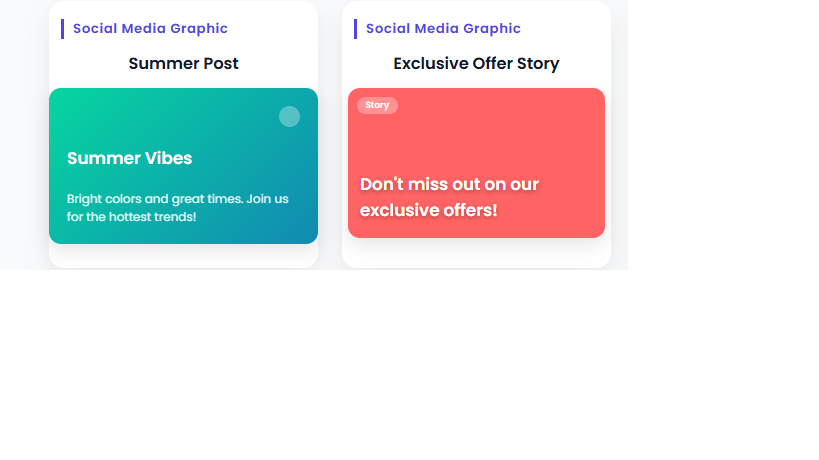The height and width of the screenshot is (460, 819).
Task: Select the Exclusive Offer Story title
Action: [x=476, y=64]
